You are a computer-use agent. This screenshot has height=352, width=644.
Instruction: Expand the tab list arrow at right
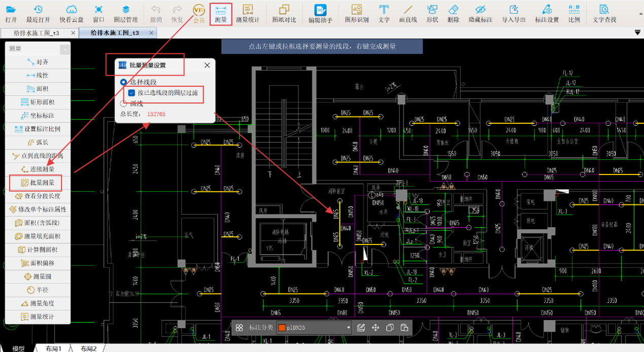point(637,33)
